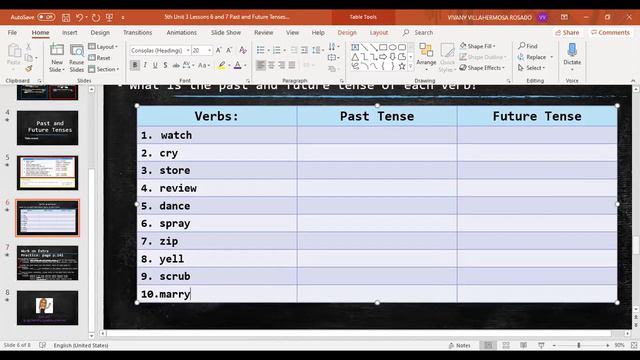Click the Save icon in title bar

click(x=66, y=18)
